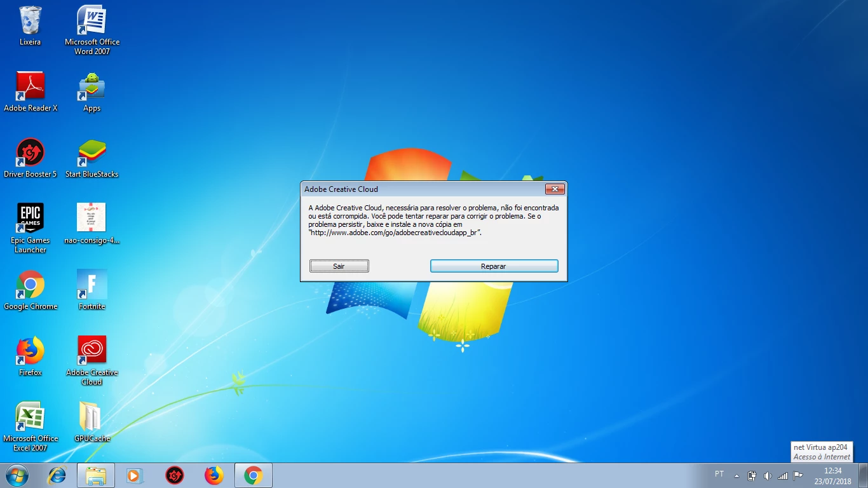Open Epic Games Launcher desktop shortcut
Image resolution: width=868 pixels, height=488 pixels.
tap(30, 229)
